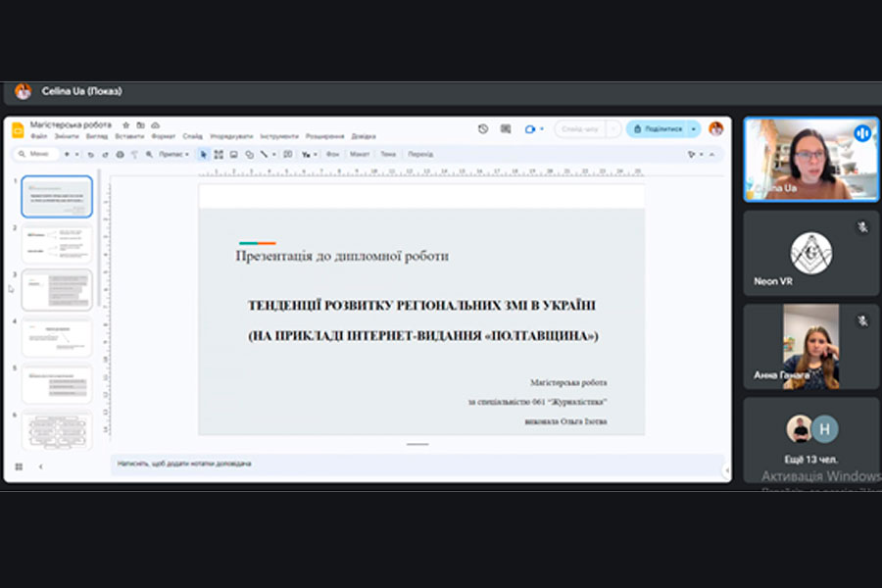Open the Припас zoom fit dropdown
882x588 pixels.
(173, 154)
